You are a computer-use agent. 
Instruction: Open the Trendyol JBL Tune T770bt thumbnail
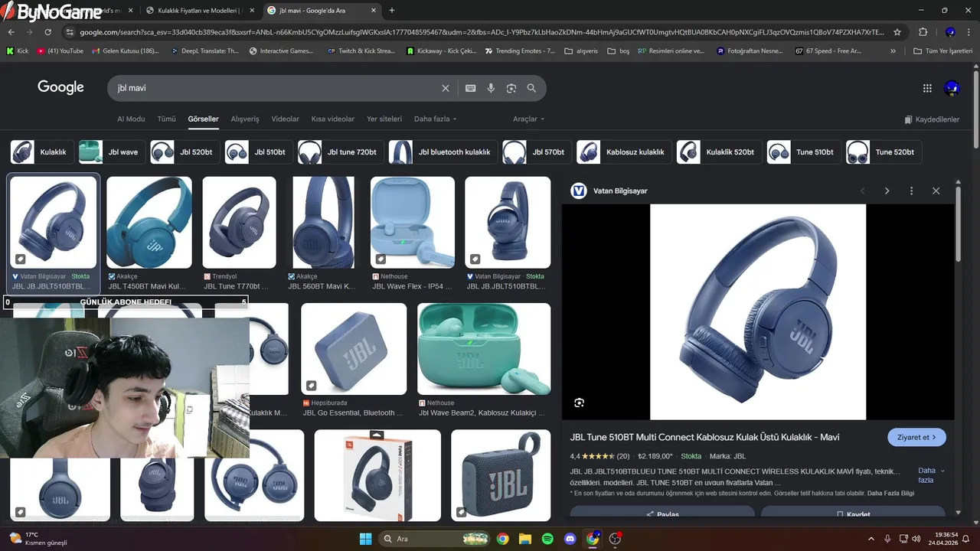click(239, 223)
